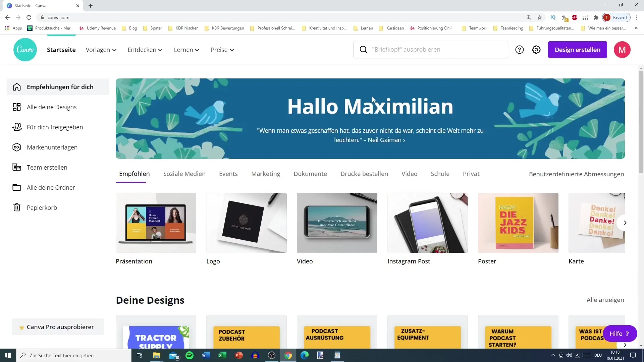Click the Design erstellen button
Viewport: 644px width, 362px height.
[x=577, y=50]
